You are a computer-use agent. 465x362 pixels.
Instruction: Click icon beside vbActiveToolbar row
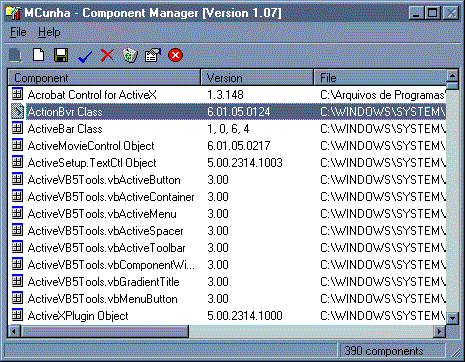coord(17,247)
